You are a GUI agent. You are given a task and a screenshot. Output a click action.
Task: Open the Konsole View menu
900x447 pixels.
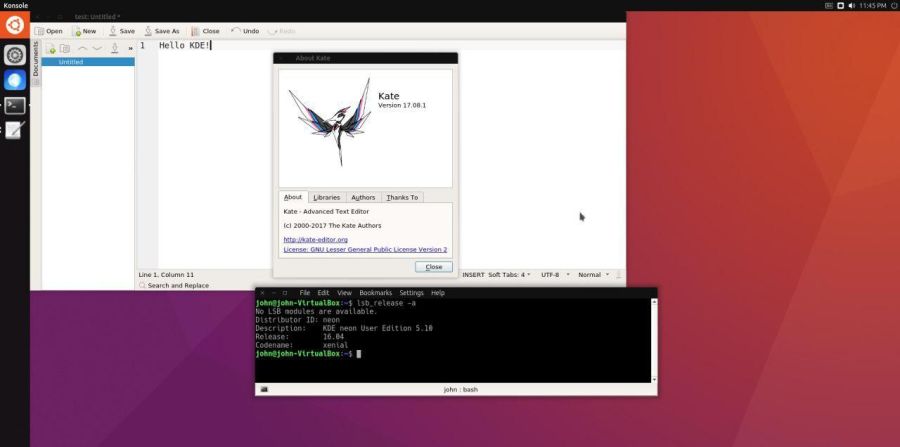pos(344,293)
